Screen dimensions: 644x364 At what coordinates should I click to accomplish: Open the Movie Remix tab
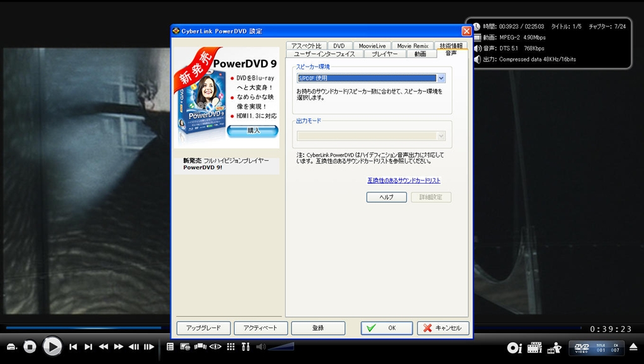coord(413,46)
